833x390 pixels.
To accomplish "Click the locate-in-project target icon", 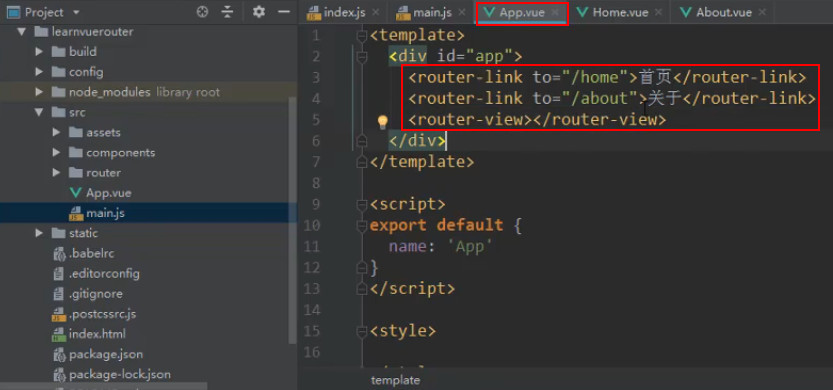I will coord(202,12).
